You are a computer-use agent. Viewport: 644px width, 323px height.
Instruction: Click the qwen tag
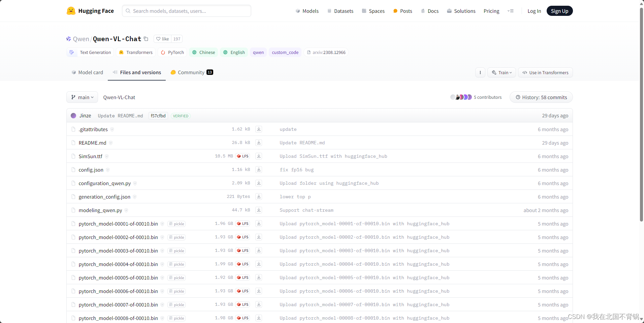[258, 52]
